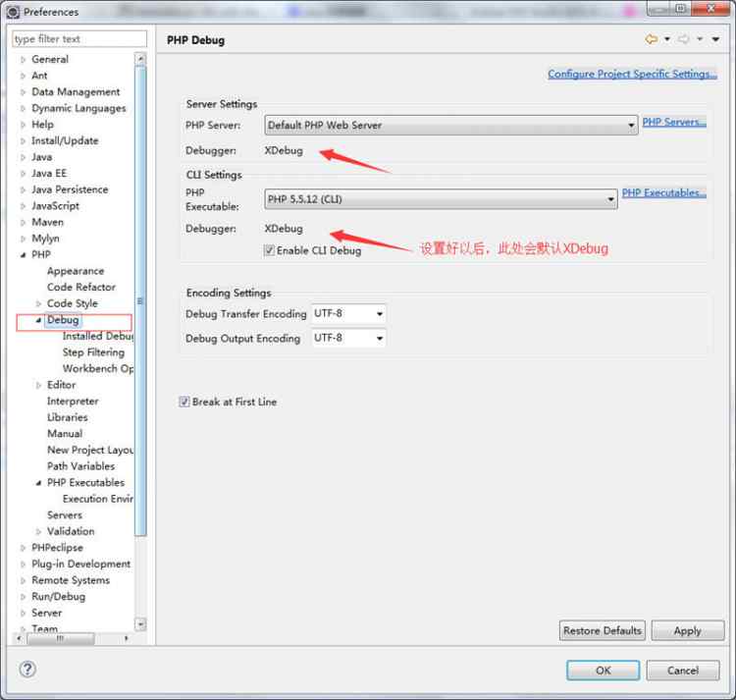736x700 pixels.
Task: Open the Debug Output Encoding dropdown
Action: [x=348, y=338]
